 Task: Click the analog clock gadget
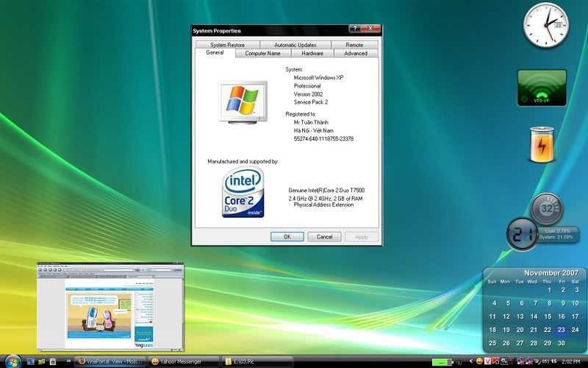click(x=546, y=24)
